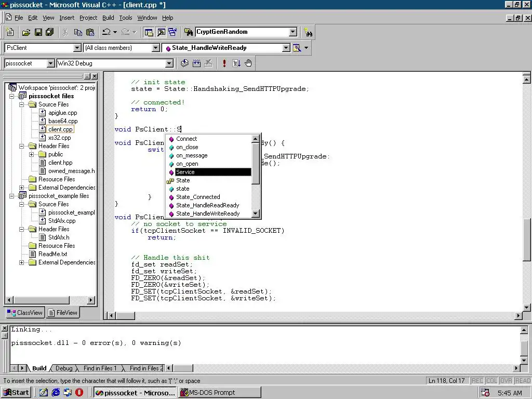Save the file with the floppy icon
The image size is (532, 399).
click(38, 32)
